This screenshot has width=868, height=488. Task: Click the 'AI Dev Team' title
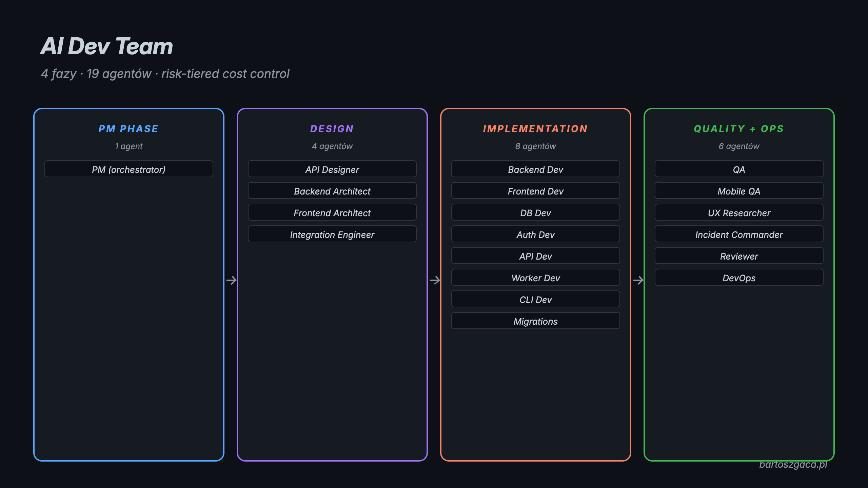[107, 46]
